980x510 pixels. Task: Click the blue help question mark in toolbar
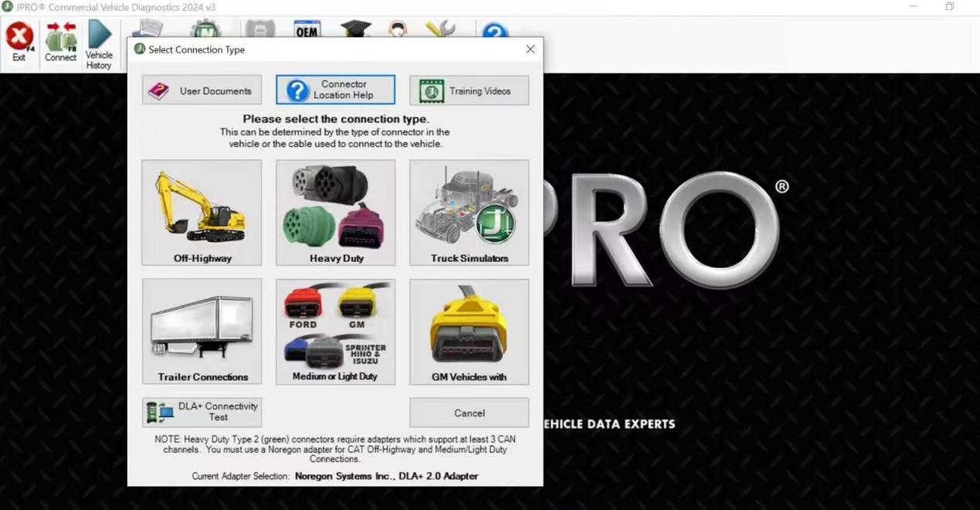[x=495, y=30]
